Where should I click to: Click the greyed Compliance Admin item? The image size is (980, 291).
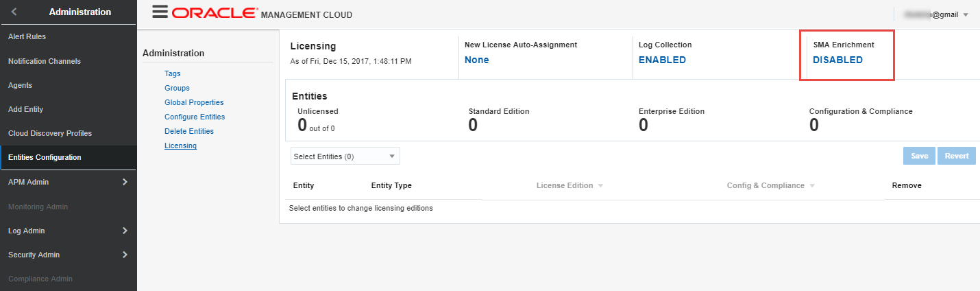(x=40, y=279)
